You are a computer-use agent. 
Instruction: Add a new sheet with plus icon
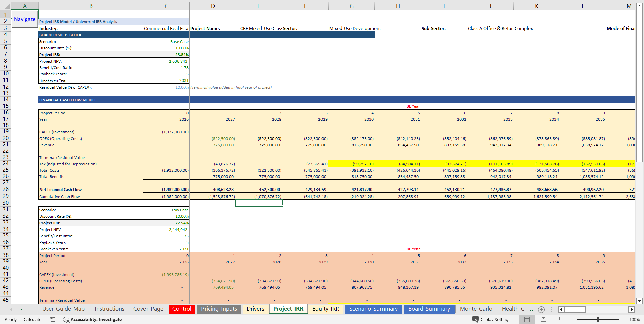point(541,310)
